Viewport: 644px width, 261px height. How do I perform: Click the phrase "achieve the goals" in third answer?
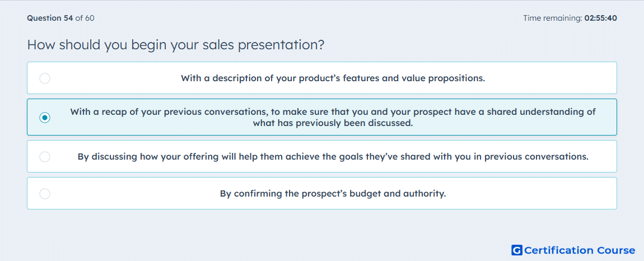343,157
